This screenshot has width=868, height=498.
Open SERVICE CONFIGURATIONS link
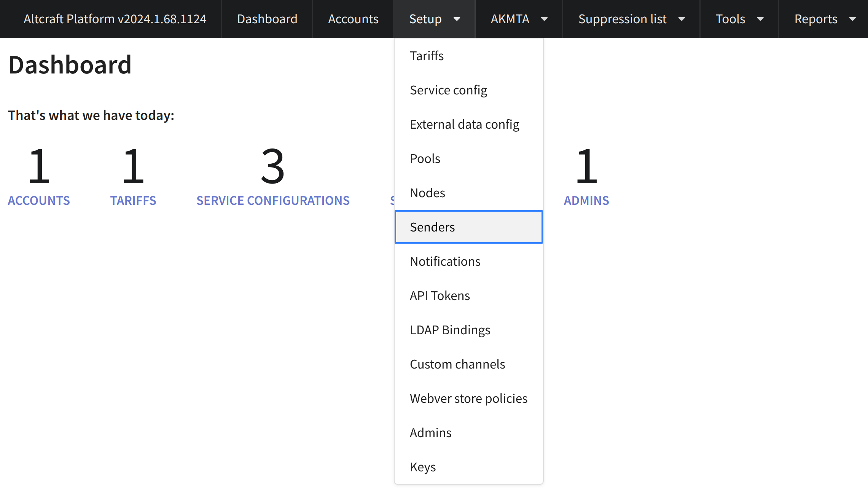273,200
